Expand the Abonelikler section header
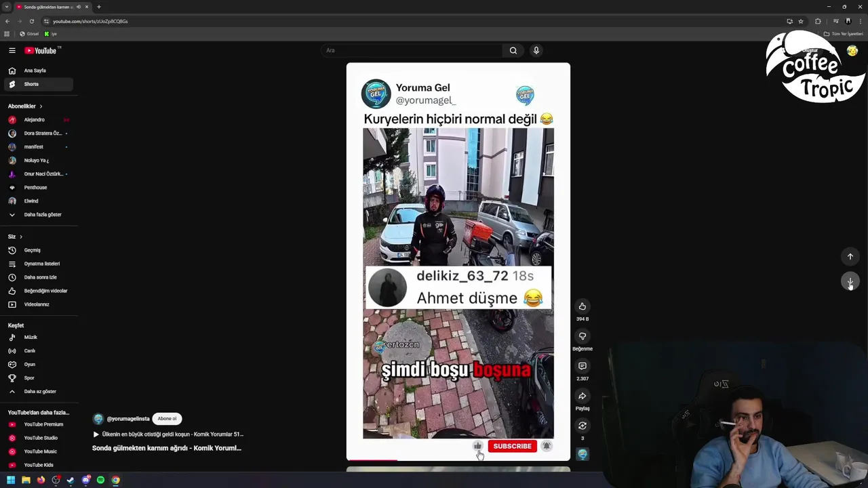This screenshot has height=488, width=868. click(x=25, y=106)
